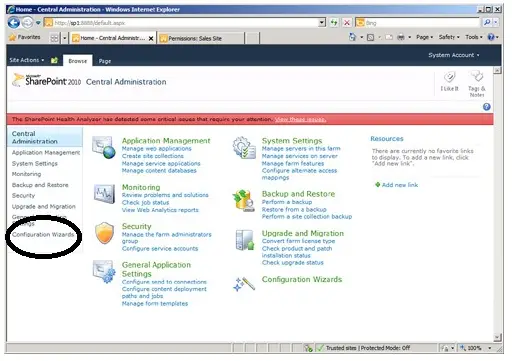This screenshot has height=361, width=512.
Task: Expand the IE Safety menu
Action: pos(449,37)
